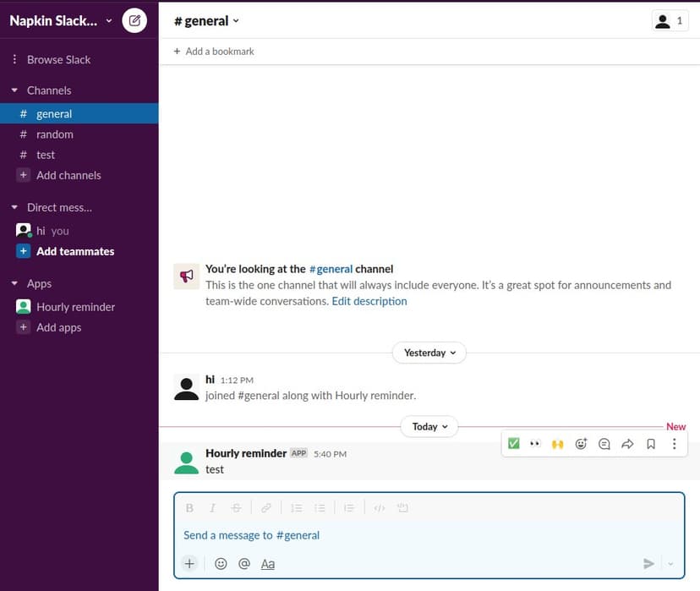This screenshot has width=700, height=591.
Task: Insert a link in the composer
Action: pos(266,508)
